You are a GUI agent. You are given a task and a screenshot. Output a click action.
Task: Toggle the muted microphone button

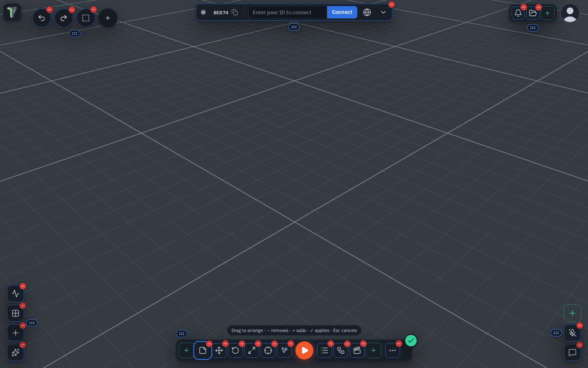coord(572,333)
